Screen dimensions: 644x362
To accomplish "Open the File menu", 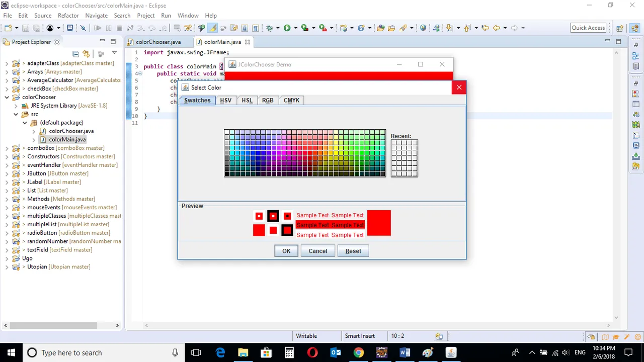I will [8, 16].
